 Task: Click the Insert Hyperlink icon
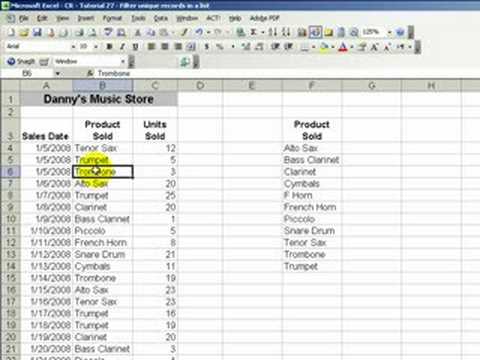click(240, 32)
